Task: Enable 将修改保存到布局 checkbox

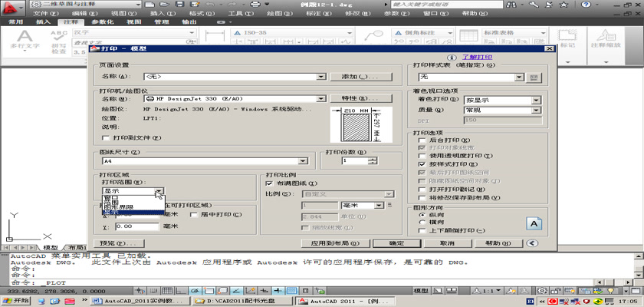Action: coord(422,198)
